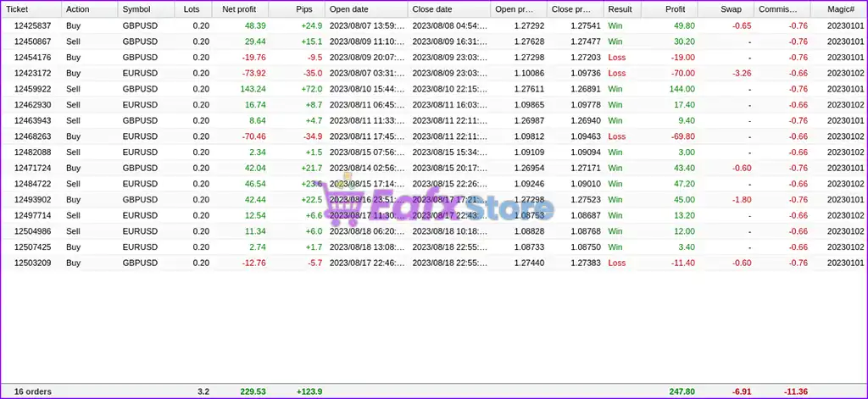Click the Close date column header
The width and height of the screenshot is (868, 399).
tap(449, 9)
